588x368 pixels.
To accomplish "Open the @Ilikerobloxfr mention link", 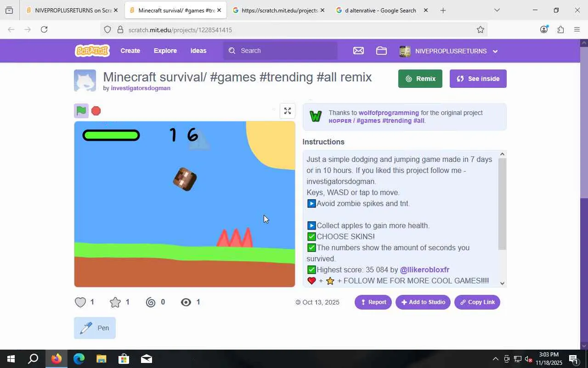I will (x=424, y=270).
